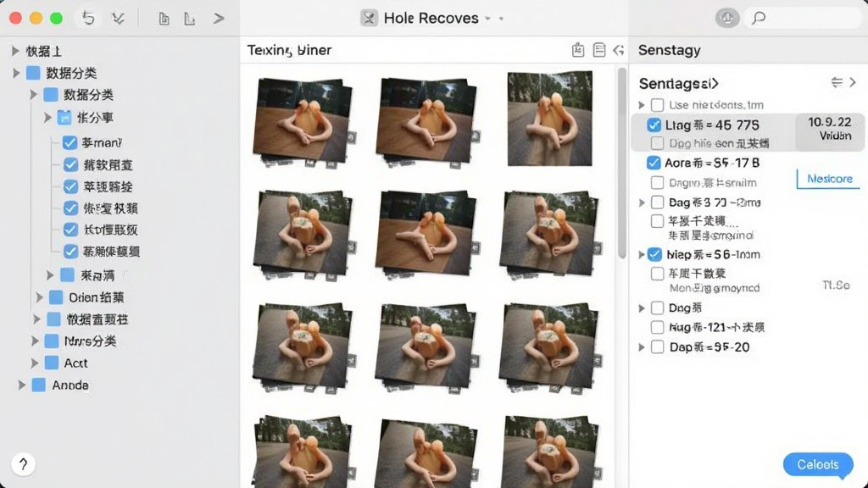Uncheck the Aore = 55-17 B checkbox

(x=654, y=163)
